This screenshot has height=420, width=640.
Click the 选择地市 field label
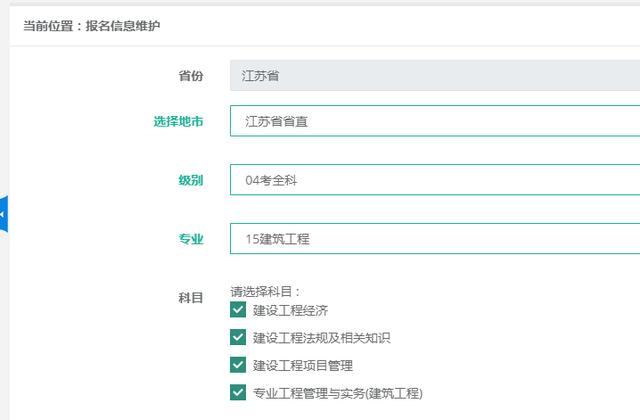178,121
